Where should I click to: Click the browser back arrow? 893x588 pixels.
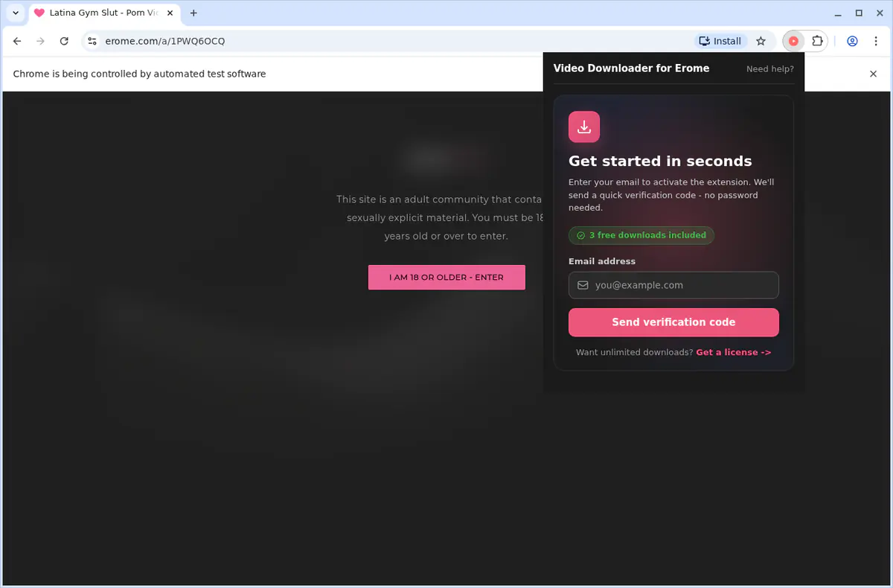click(17, 41)
